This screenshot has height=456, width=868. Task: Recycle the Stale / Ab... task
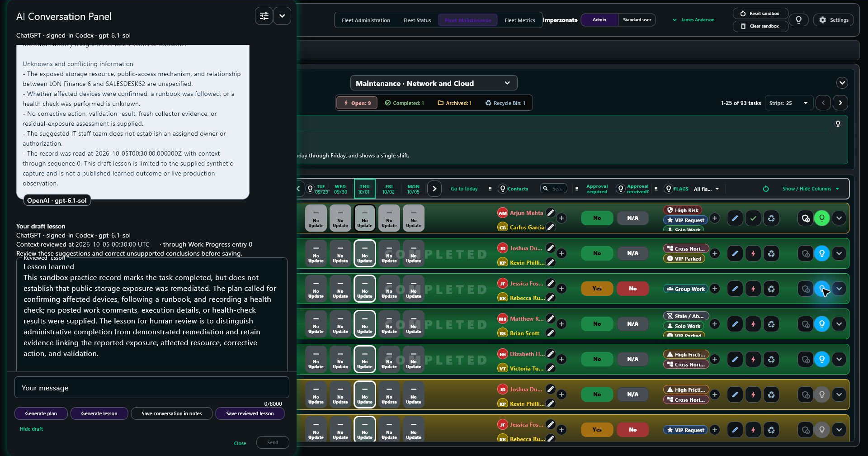point(771,324)
